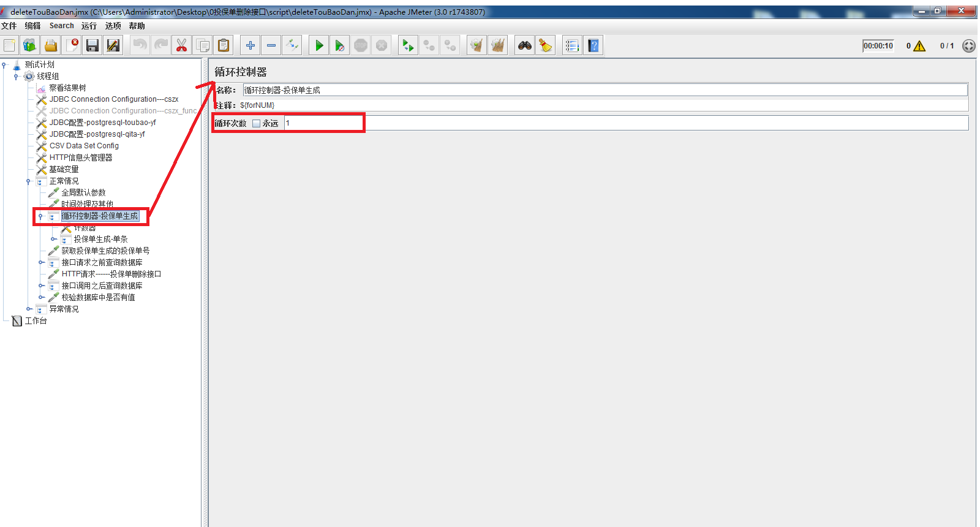Reset search with the brush icon
This screenshot has width=980, height=527.
coord(545,45)
